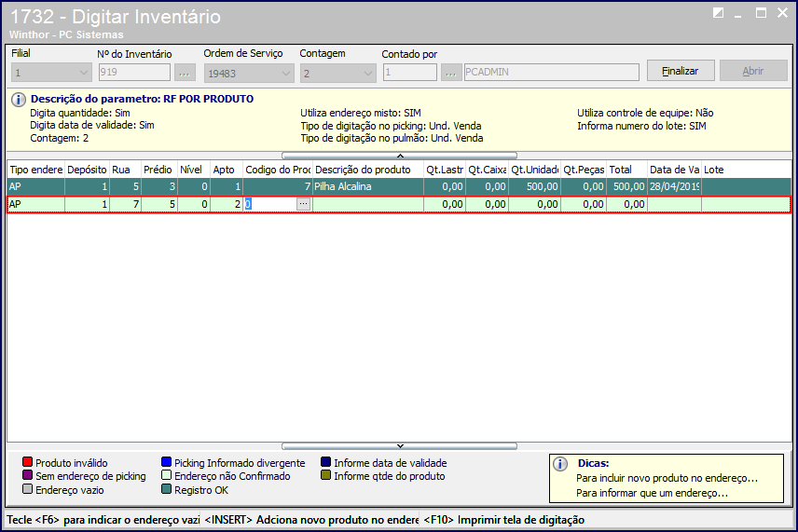Click tip 'Para incluir novo produto no endereço'
798x532 pixels.
pos(667,478)
